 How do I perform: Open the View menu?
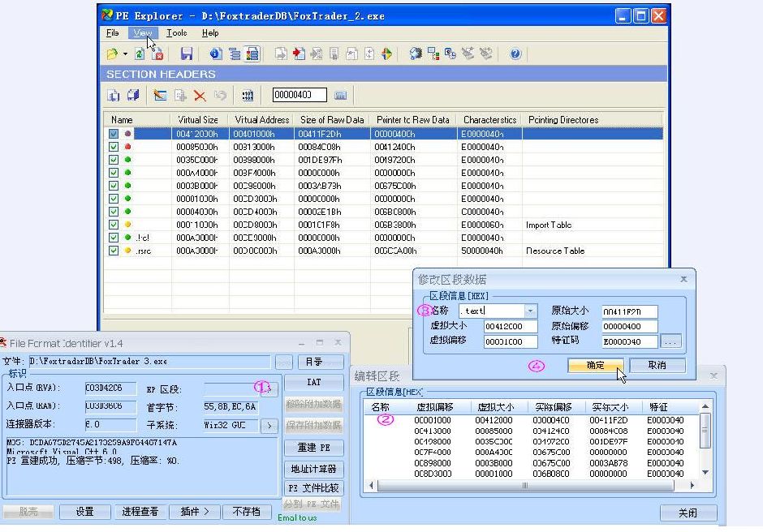pos(143,33)
